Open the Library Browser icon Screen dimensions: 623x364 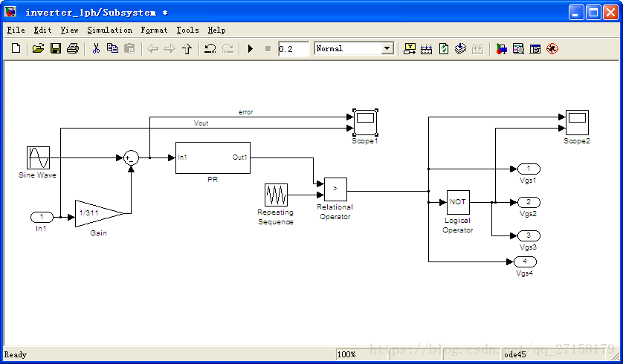click(x=501, y=49)
